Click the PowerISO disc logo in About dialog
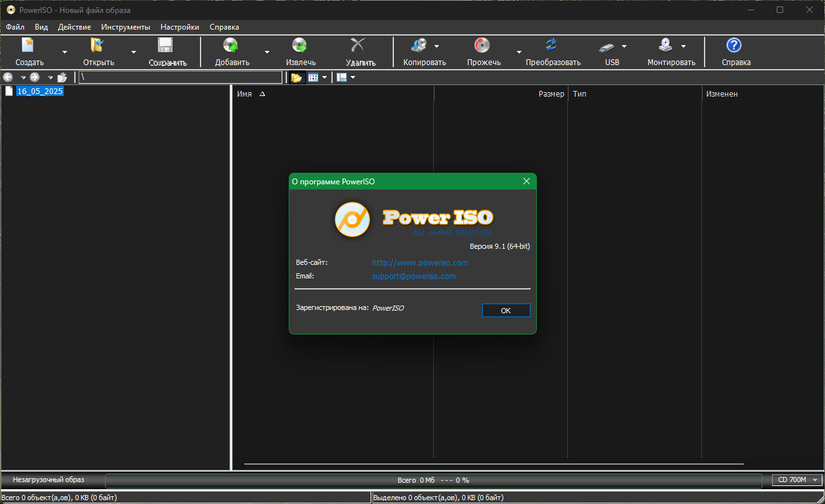This screenshot has width=825, height=504. click(353, 220)
